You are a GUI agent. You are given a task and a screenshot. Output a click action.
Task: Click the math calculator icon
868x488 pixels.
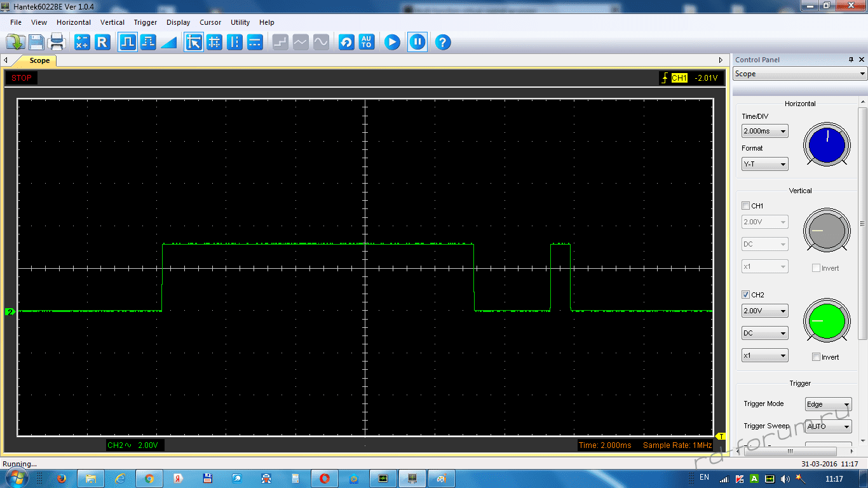82,43
